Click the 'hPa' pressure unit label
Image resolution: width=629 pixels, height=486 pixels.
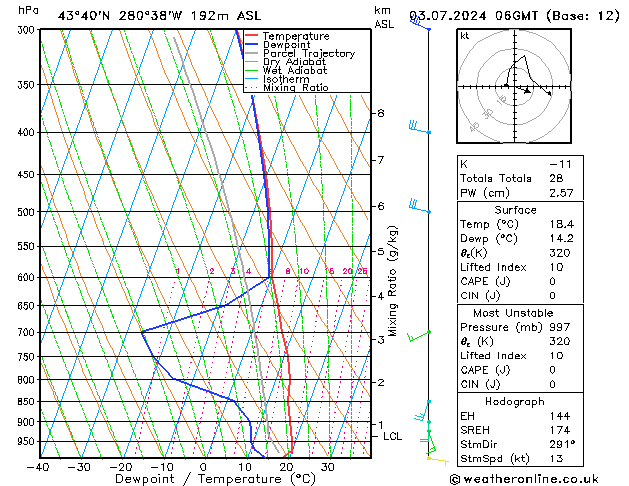coord(28,10)
